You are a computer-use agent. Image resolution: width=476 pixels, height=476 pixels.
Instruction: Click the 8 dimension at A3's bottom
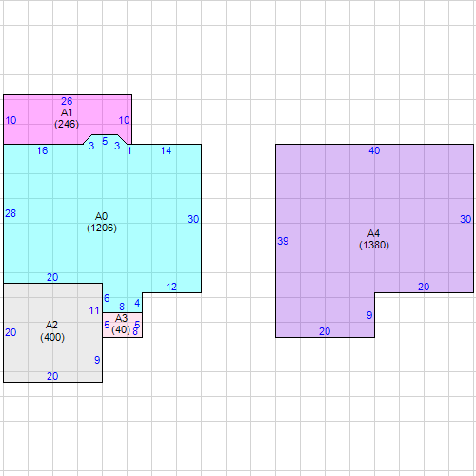pyautogui.click(x=135, y=332)
